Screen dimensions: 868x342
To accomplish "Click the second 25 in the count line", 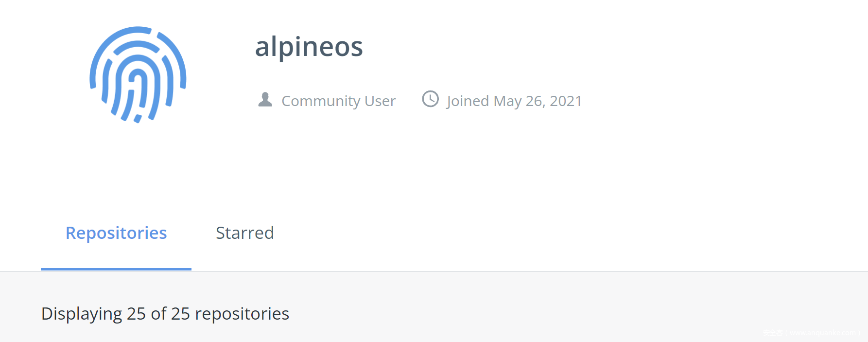I will tap(180, 314).
